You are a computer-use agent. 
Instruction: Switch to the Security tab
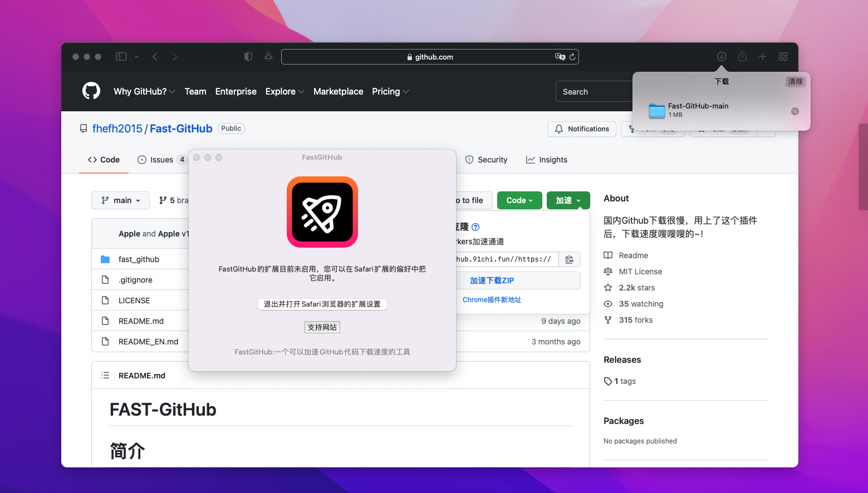pos(486,160)
